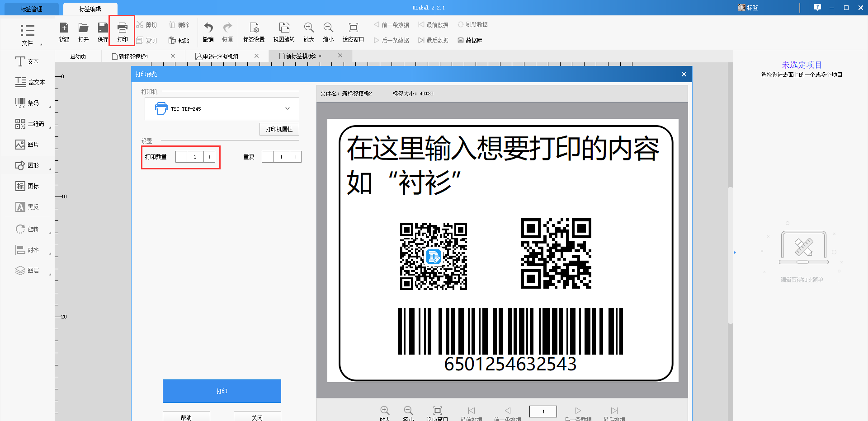Jump to 最后数据 record
This screenshot has width=868, height=421.
tap(433, 41)
